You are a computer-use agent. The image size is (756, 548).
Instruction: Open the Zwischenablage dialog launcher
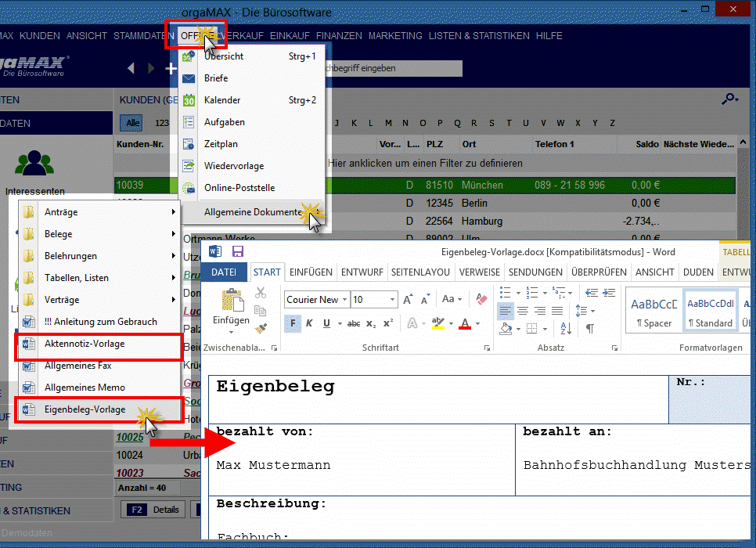point(275,348)
